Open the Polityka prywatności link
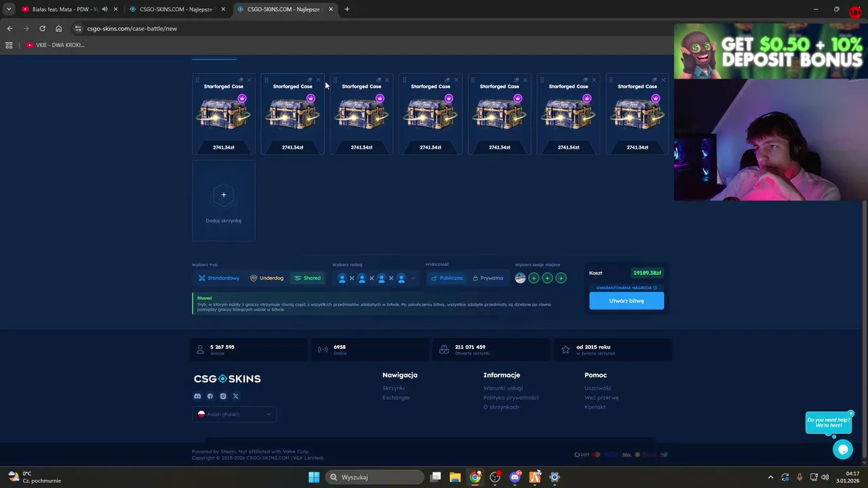The image size is (868, 488). 511,398
